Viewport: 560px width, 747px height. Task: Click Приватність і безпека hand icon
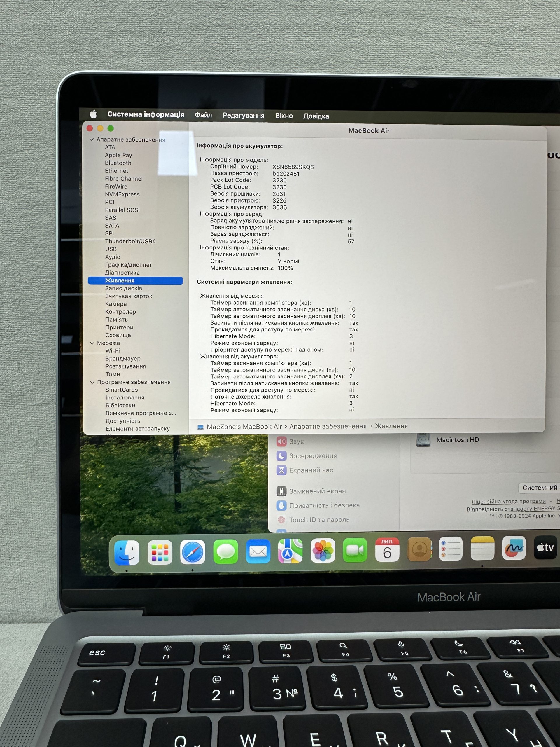(x=281, y=506)
